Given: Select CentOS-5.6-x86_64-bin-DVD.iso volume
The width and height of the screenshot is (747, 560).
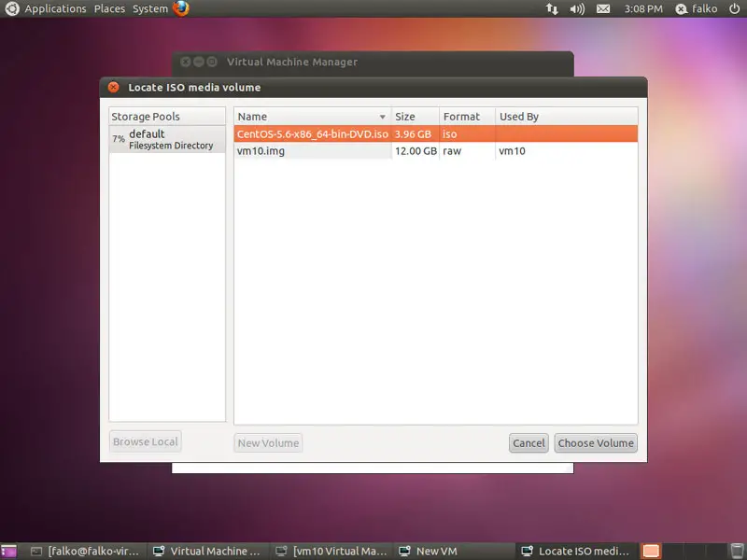Looking at the screenshot, I should (x=435, y=133).
